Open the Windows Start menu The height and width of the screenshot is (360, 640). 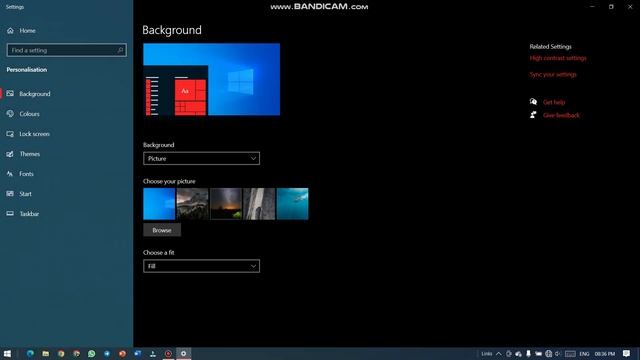tap(7, 353)
